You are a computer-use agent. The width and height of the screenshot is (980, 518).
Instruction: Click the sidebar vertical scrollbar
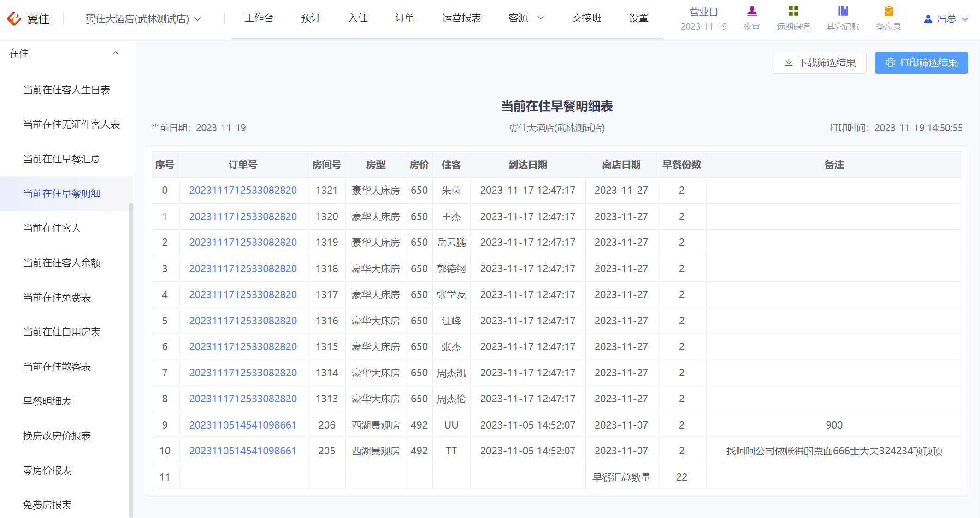[x=131, y=360]
